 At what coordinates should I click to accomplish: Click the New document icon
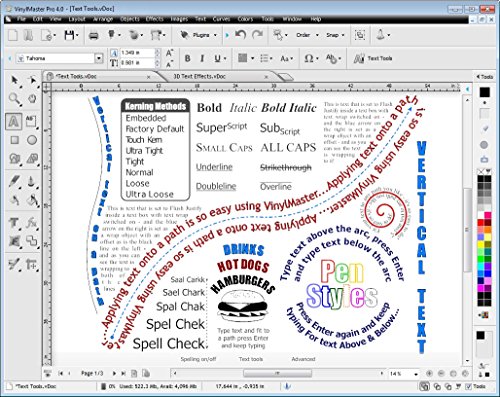(x=13, y=35)
